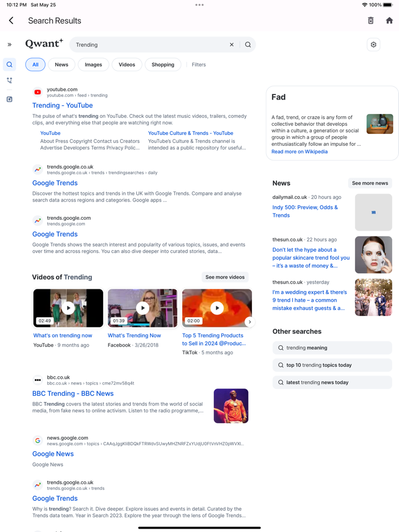Open YouTube Culture & Trends sitelink
The width and height of the screenshot is (399, 532).
[x=190, y=133]
